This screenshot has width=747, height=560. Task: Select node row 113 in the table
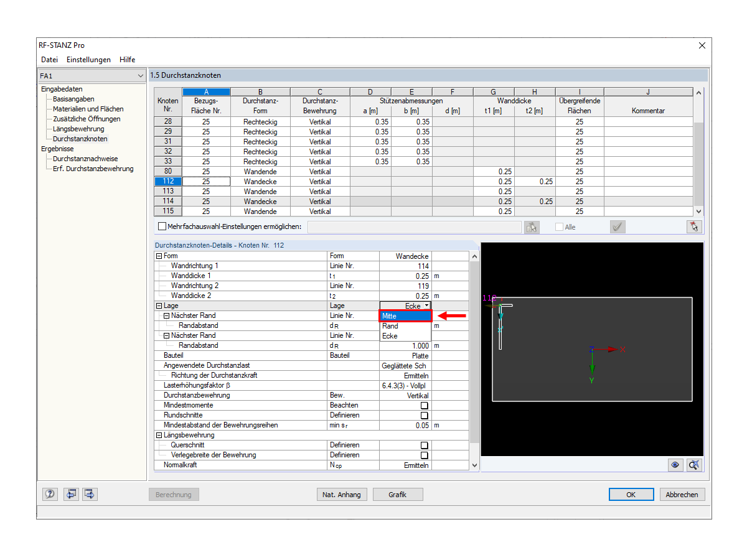(168, 192)
